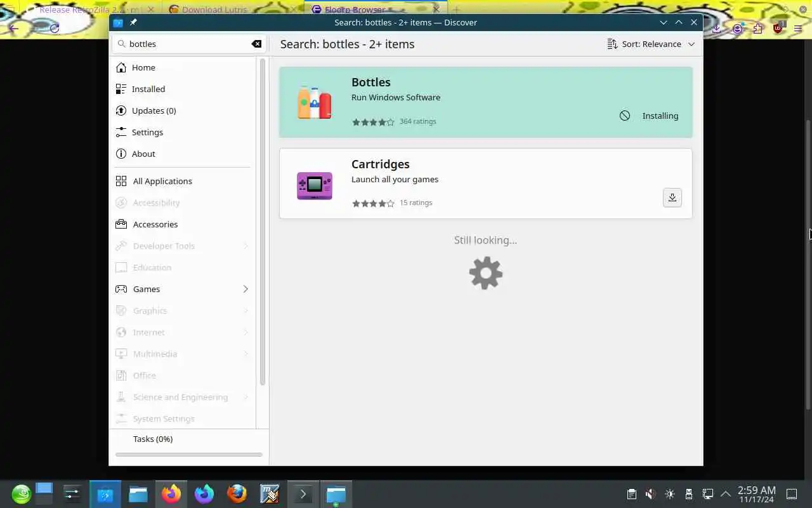Cancel the Bottles installation

tap(625, 116)
